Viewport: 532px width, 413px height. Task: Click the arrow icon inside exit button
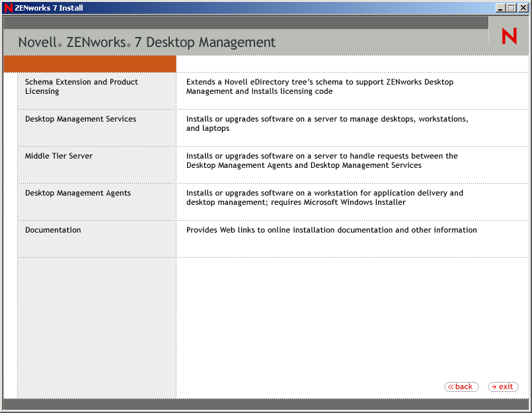494,387
